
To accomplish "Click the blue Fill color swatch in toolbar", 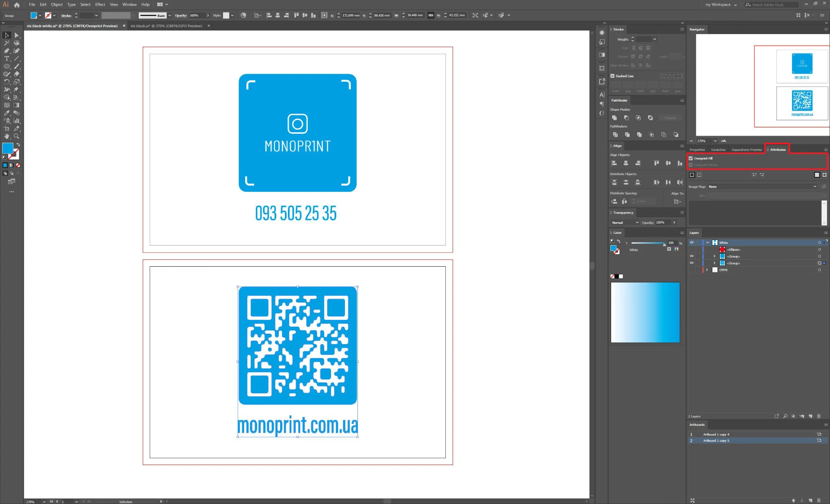I will coord(7,148).
